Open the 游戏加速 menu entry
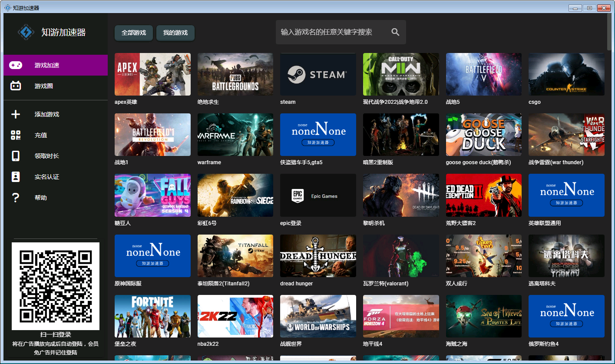The image size is (615, 364). [56, 65]
